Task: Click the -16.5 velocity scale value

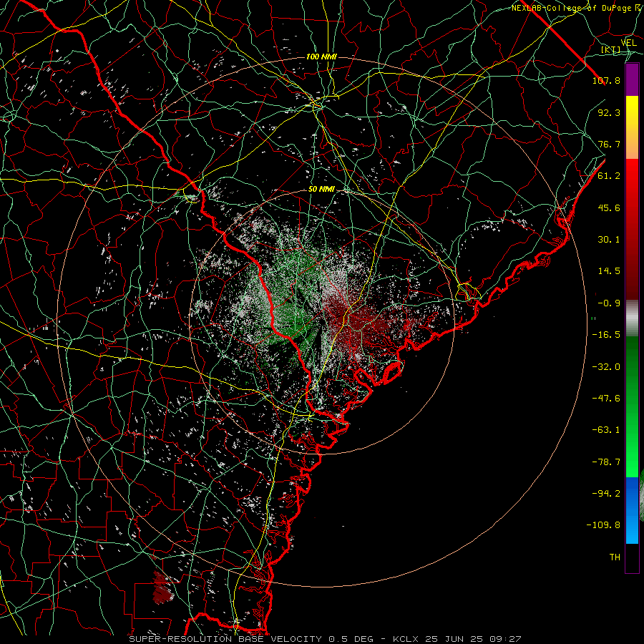Action: (606, 335)
